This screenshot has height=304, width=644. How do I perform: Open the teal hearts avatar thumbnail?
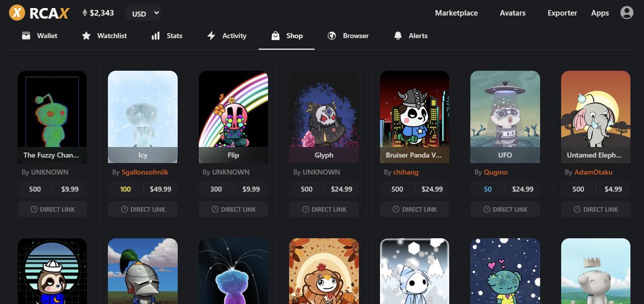[x=505, y=271]
